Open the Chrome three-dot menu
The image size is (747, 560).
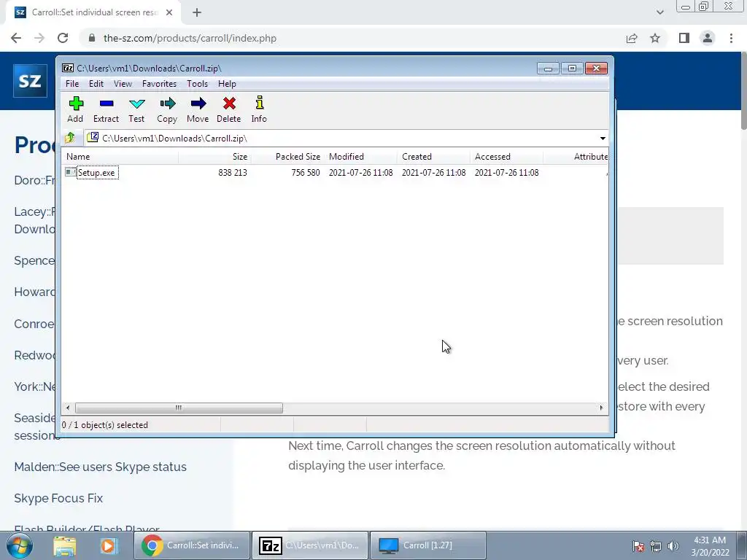731,38
